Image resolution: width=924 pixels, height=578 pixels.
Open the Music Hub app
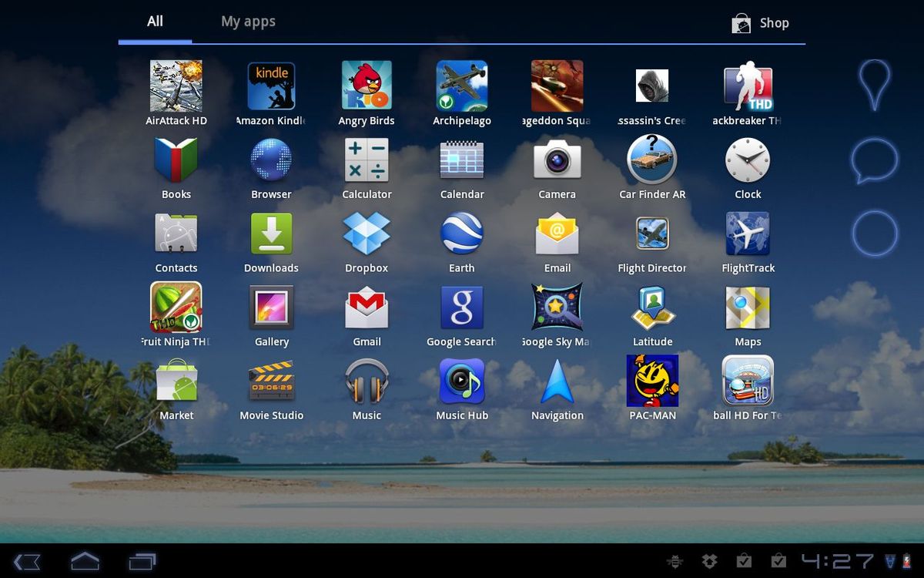tap(462, 381)
